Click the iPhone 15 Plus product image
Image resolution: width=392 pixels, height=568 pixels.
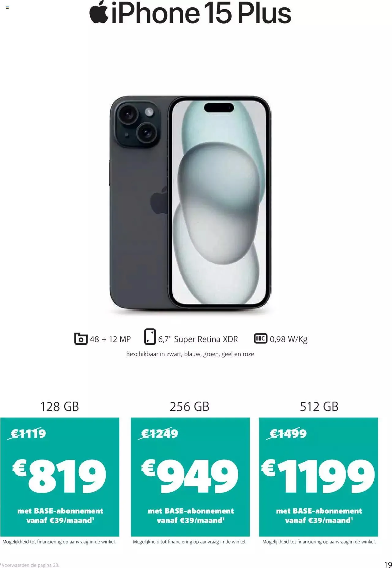tap(190, 202)
